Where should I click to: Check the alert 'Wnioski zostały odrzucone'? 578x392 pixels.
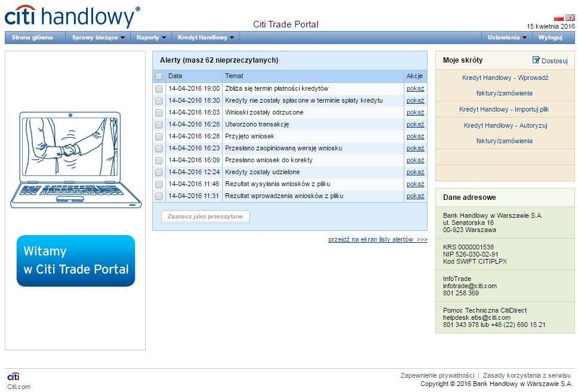(159, 113)
